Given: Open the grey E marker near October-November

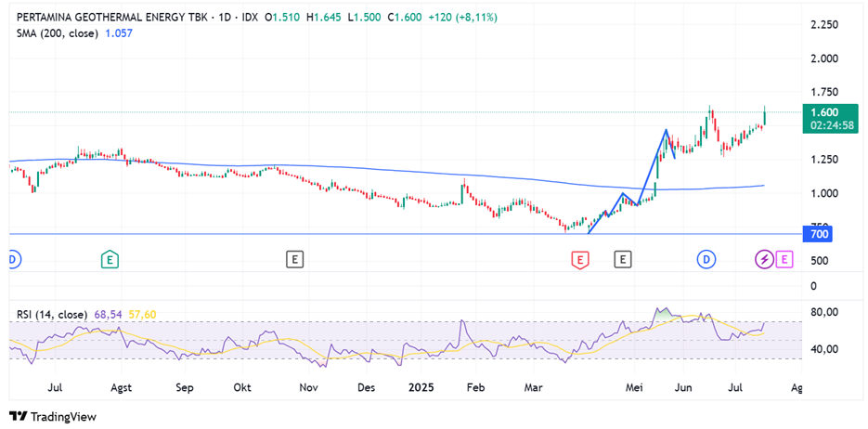Looking at the screenshot, I should pyautogui.click(x=294, y=259).
